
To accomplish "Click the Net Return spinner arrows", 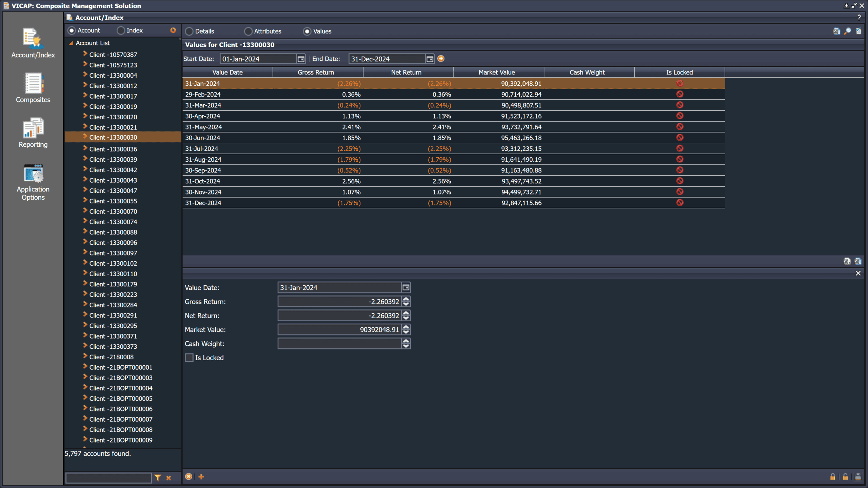I will coord(406,316).
